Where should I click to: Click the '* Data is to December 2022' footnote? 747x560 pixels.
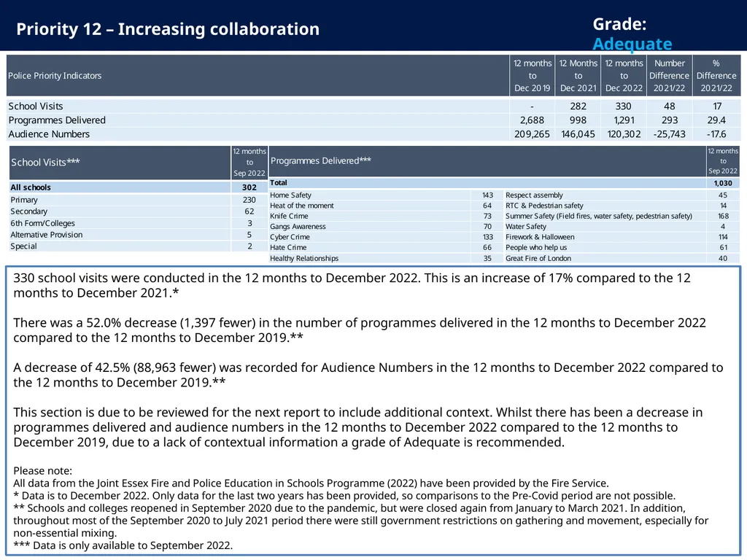click(x=344, y=495)
